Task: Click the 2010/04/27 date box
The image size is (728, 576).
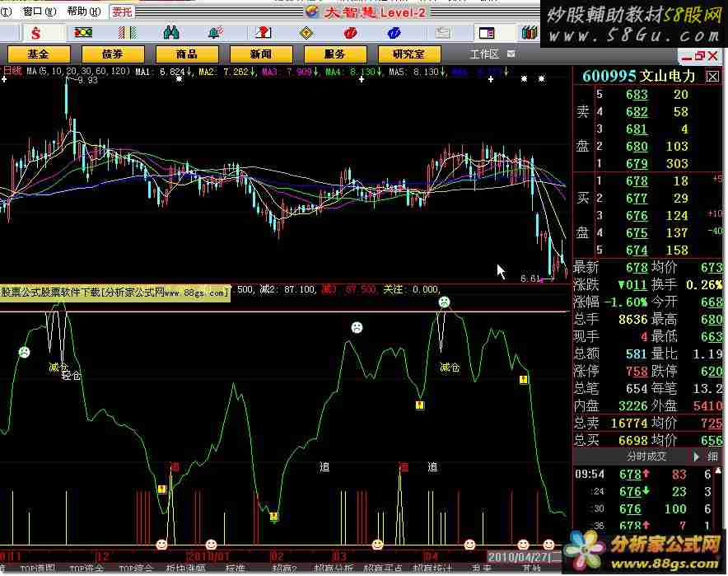Action: [x=524, y=557]
